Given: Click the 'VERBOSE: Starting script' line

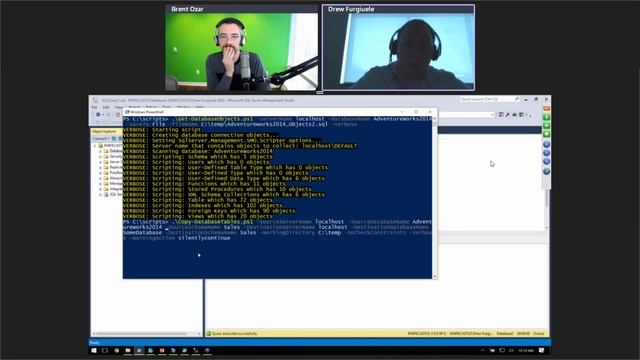Looking at the screenshot, I should (162, 129).
